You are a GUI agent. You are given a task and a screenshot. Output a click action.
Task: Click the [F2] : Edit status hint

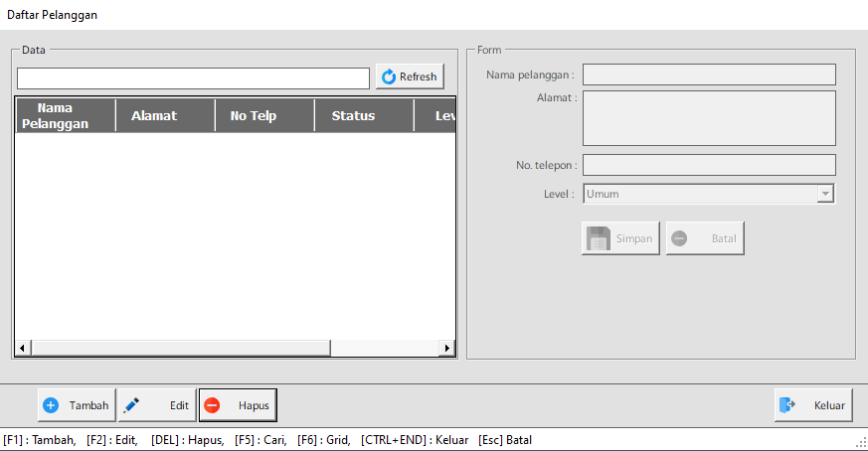point(111,440)
